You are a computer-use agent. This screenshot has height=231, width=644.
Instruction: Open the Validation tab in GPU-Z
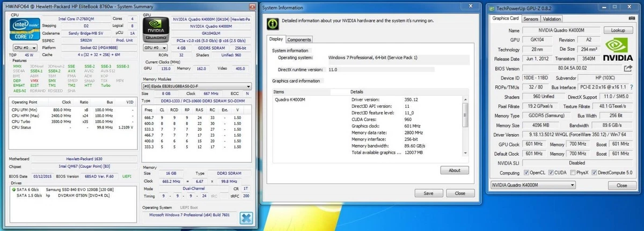coord(552,19)
